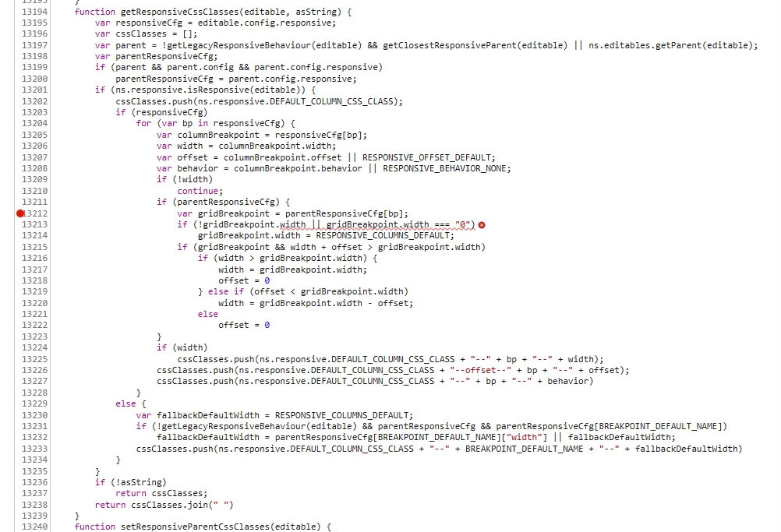Click the red error icon on line 13213
Screen dimensions: 781x532
(x=482, y=225)
